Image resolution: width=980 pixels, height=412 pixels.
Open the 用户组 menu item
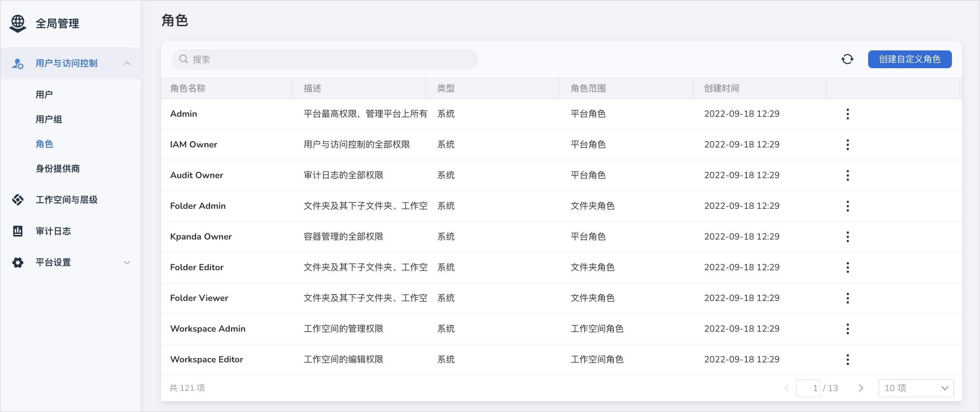coord(49,119)
